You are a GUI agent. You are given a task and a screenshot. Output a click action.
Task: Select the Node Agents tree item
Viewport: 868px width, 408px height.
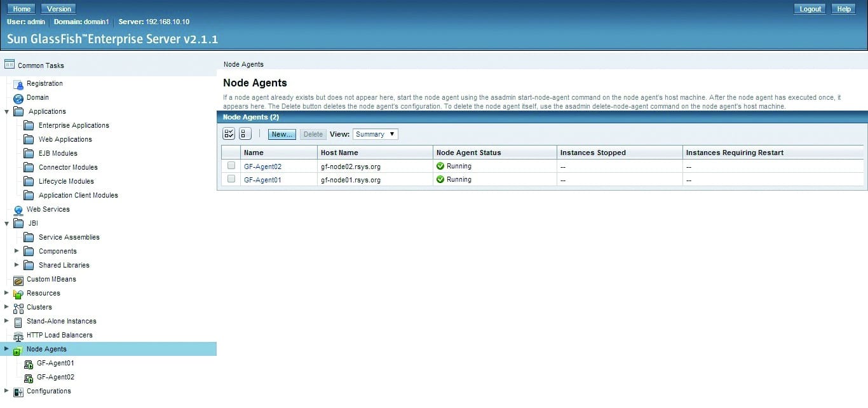tap(46, 349)
